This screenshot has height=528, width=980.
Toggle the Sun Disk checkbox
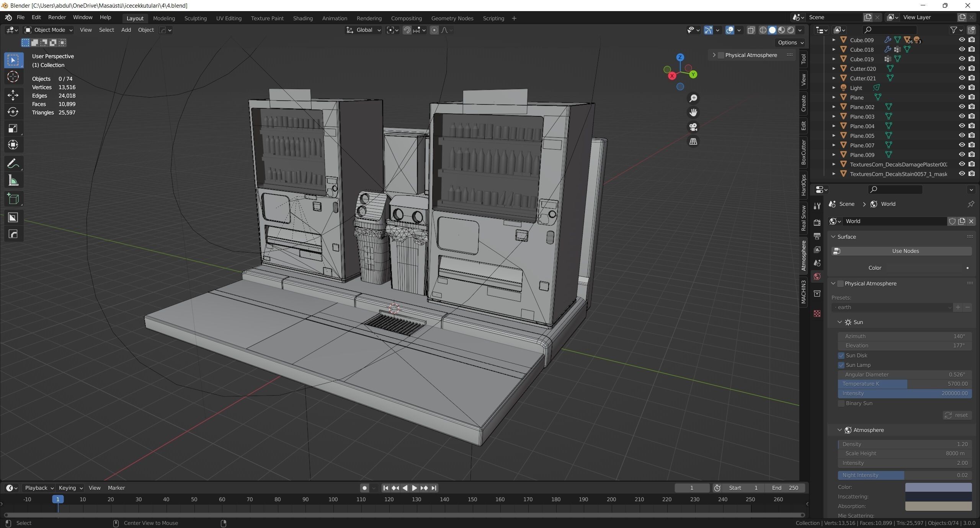point(841,355)
